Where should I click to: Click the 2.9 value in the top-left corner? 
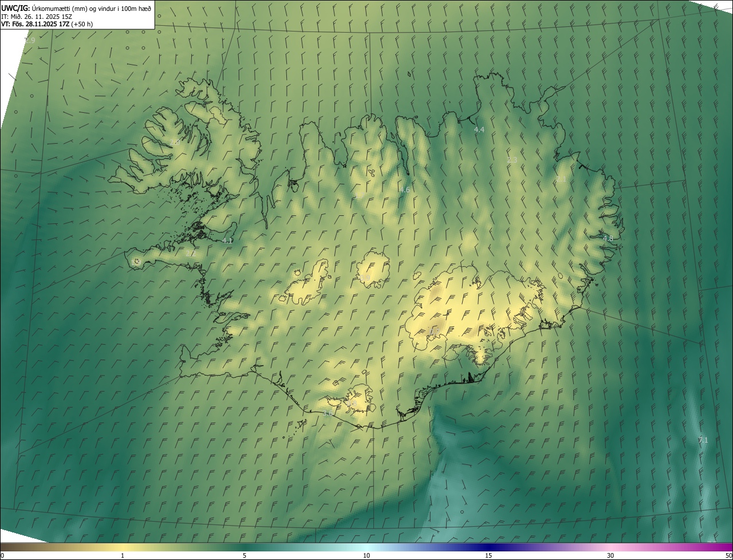[30, 41]
